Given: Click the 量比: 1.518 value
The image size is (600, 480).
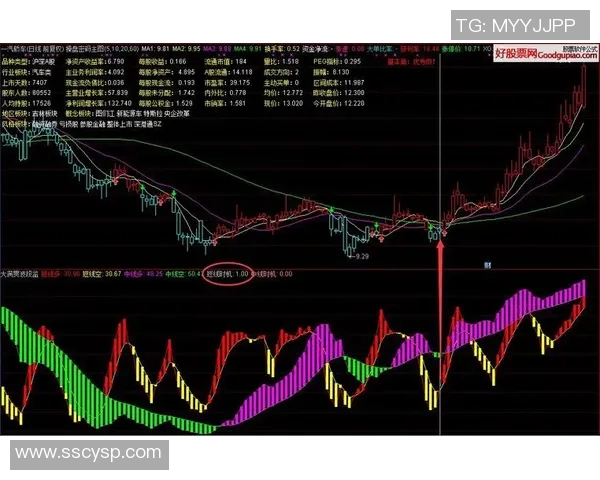Looking at the screenshot, I should pyautogui.click(x=281, y=62).
